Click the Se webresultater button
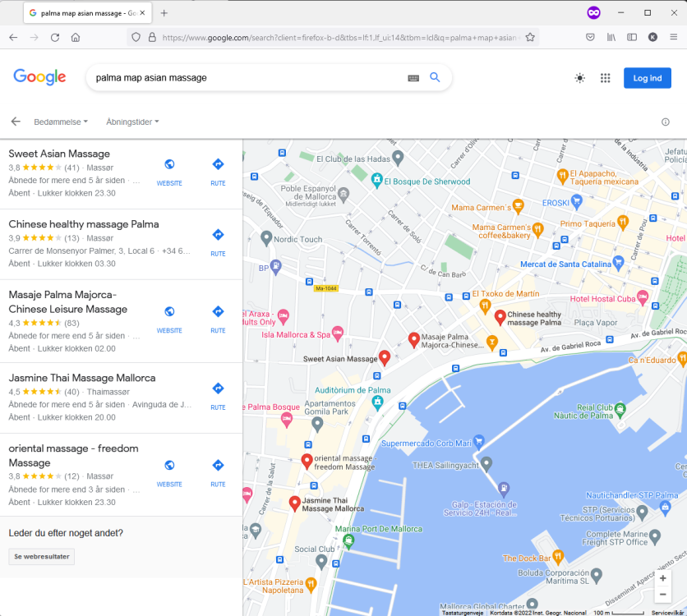This screenshot has width=687, height=616. click(42, 557)
